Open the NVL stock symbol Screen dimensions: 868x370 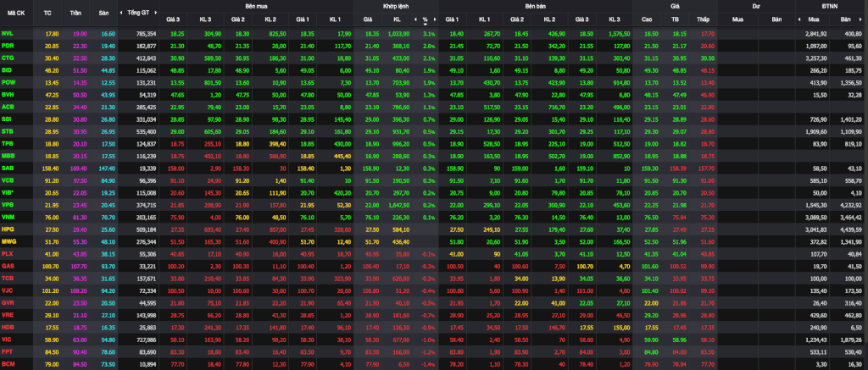pos(8,34)
